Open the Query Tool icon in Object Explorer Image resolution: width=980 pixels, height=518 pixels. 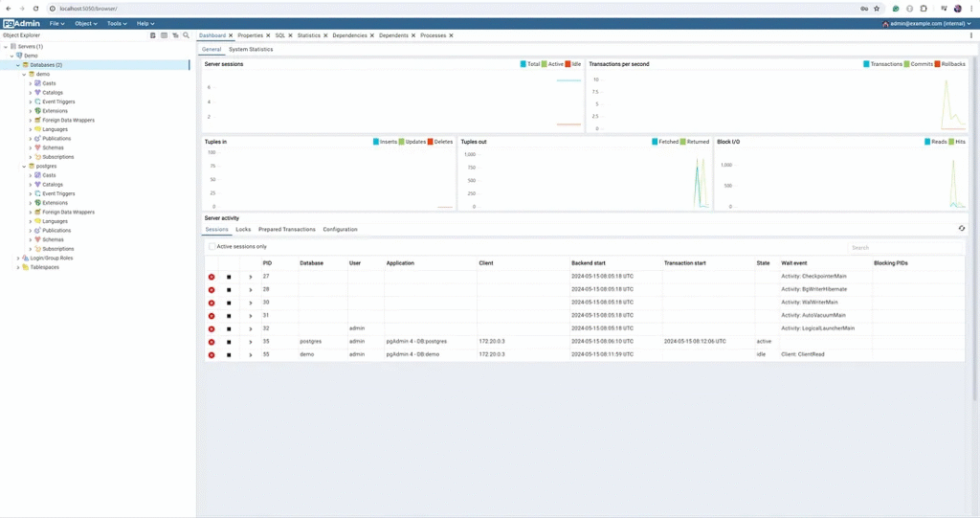click(x=152, y=35)
